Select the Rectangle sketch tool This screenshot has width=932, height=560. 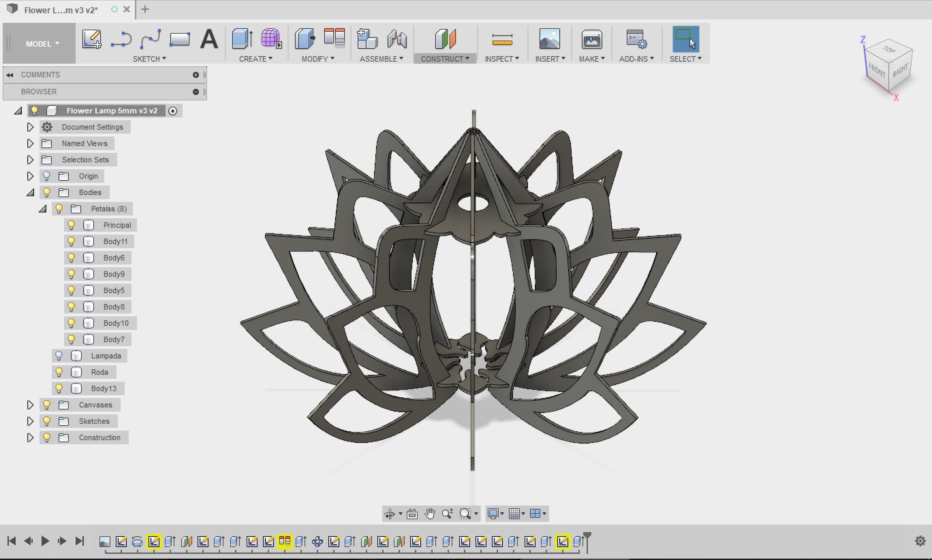pyautogui.click(x=180, y=39)
